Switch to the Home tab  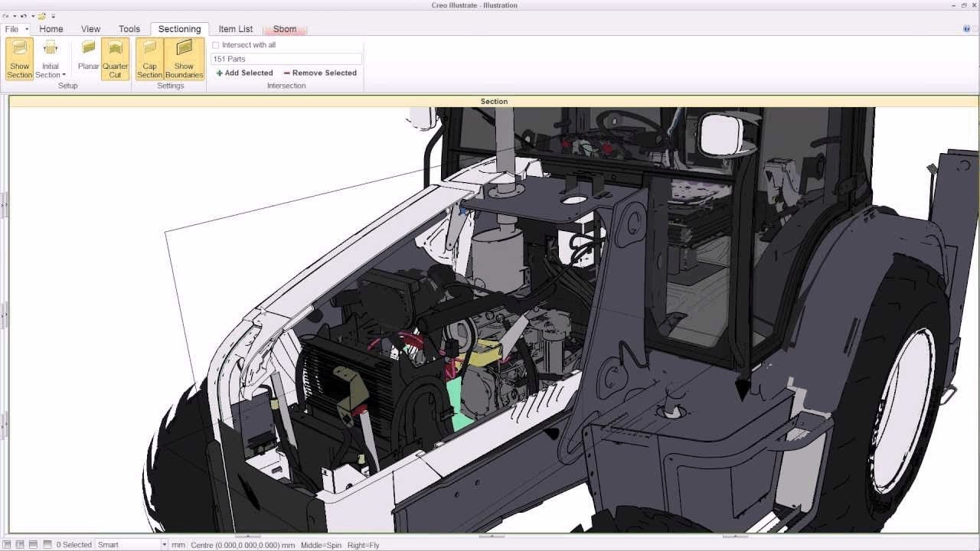point(51,29)
